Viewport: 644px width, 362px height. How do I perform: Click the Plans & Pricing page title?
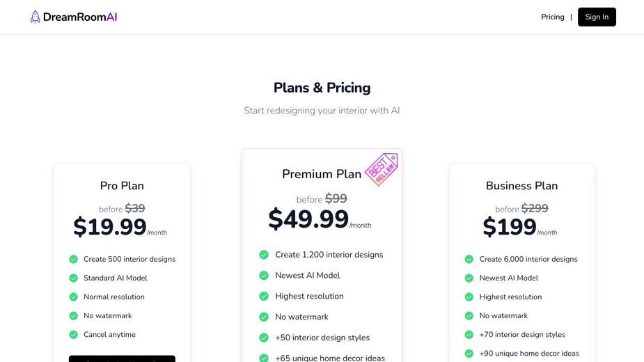coord(322,88)
